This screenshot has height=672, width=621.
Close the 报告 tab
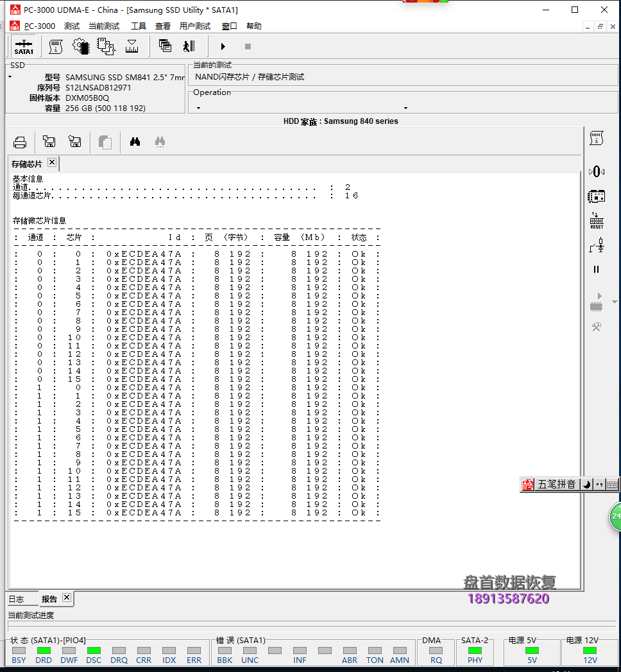pos(67,598)
